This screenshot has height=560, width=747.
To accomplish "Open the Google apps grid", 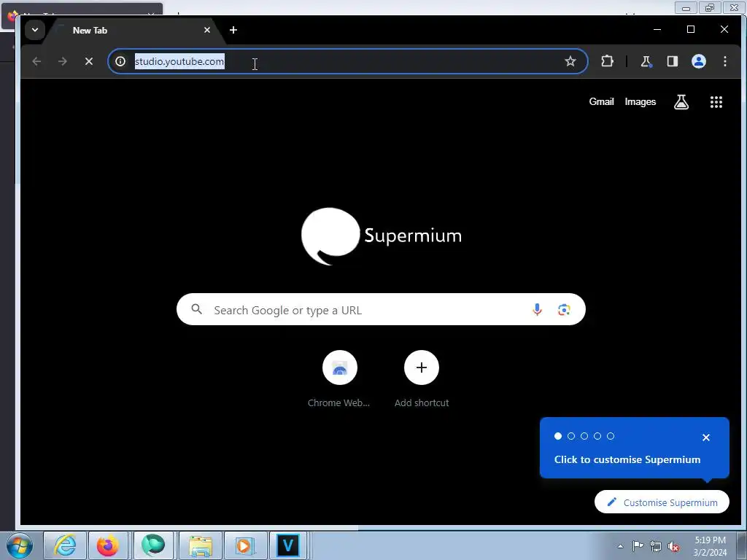I will click(x=716, y=102).
